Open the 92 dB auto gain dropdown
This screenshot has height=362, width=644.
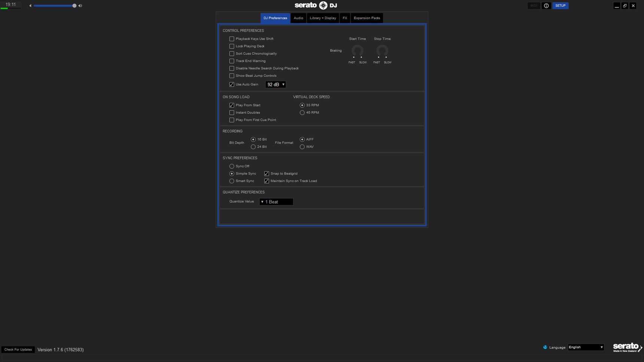click(x=276, y=85)
